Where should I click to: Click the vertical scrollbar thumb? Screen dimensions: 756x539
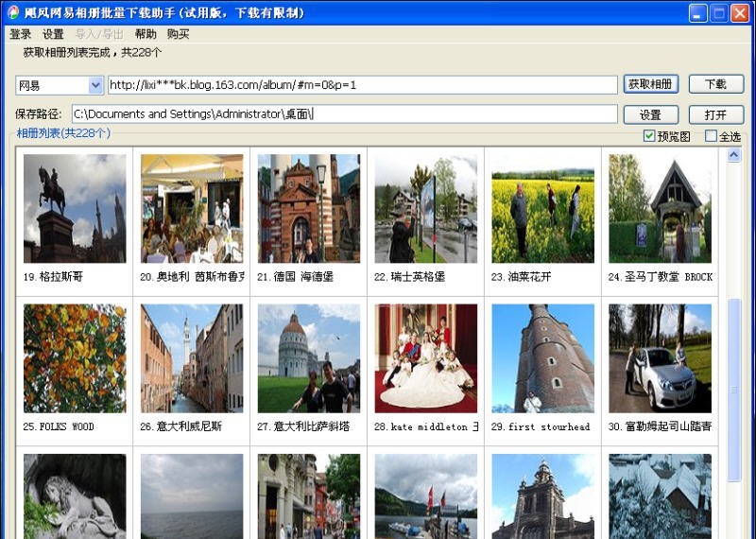coord(734,390)
